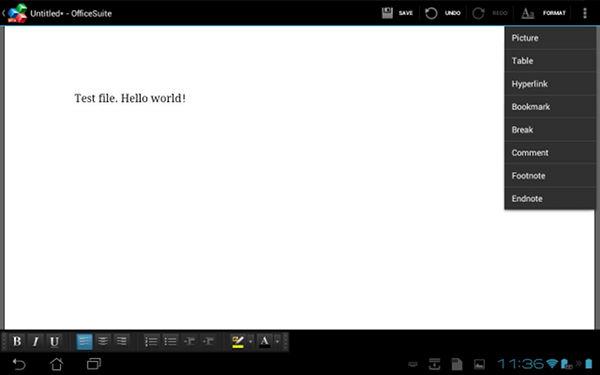This screenshot has height=375, width=600.
Task: Align text left
Action: [84, 341]
